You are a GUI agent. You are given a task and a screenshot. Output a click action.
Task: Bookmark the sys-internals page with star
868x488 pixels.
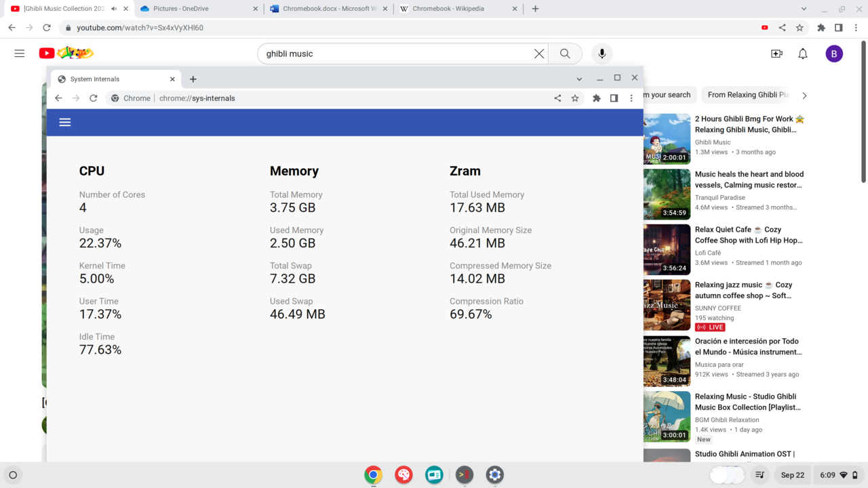pos(575,98)
